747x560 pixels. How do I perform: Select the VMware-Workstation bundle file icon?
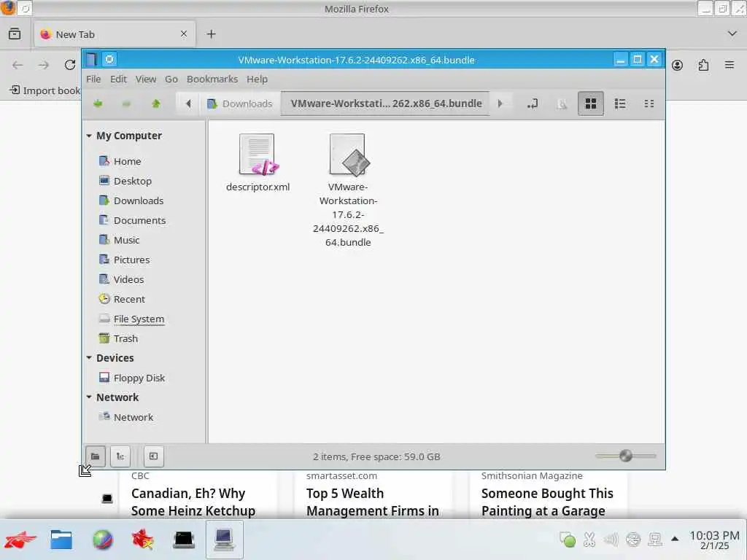pyautogui.click(x=348, y=155)
